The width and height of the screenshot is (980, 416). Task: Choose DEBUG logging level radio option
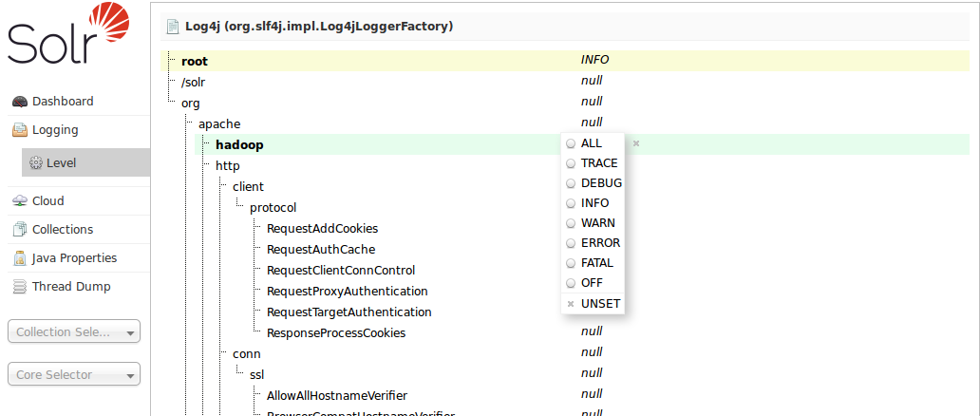571,183
